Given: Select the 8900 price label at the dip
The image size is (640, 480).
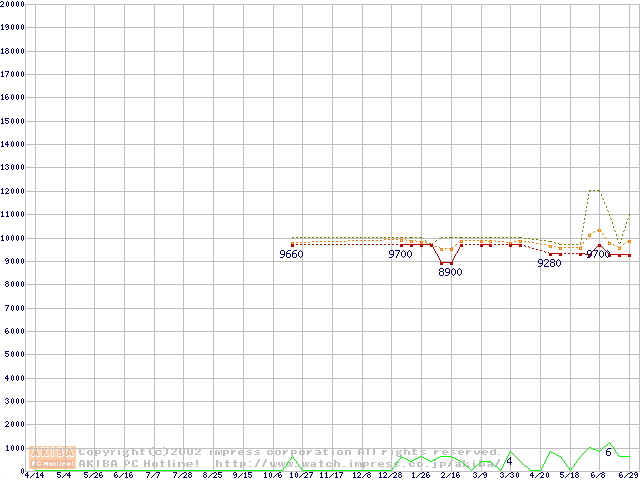Looking at the screenshot, I should click(450, 272).
